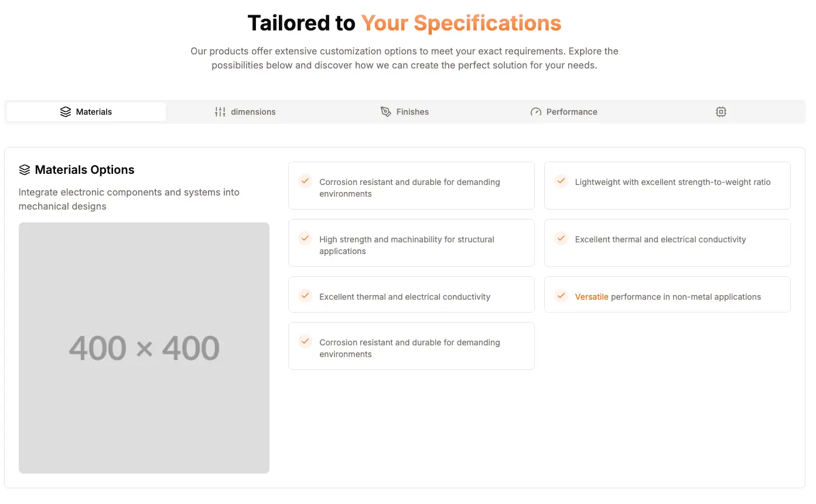Click checkmark beside Lightweight strength-to-weight item
Viewport: 816px width, 504px height.
tap(561, 181)
